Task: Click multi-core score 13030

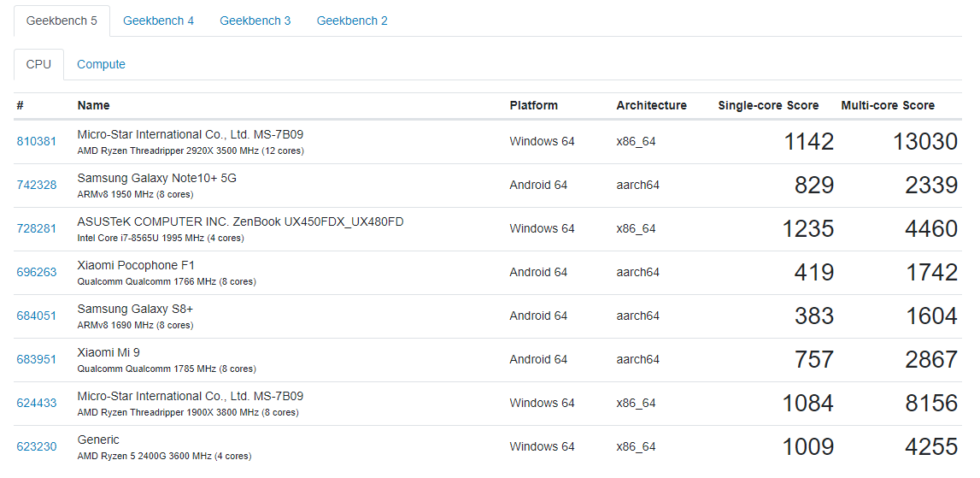Action: 925,141
